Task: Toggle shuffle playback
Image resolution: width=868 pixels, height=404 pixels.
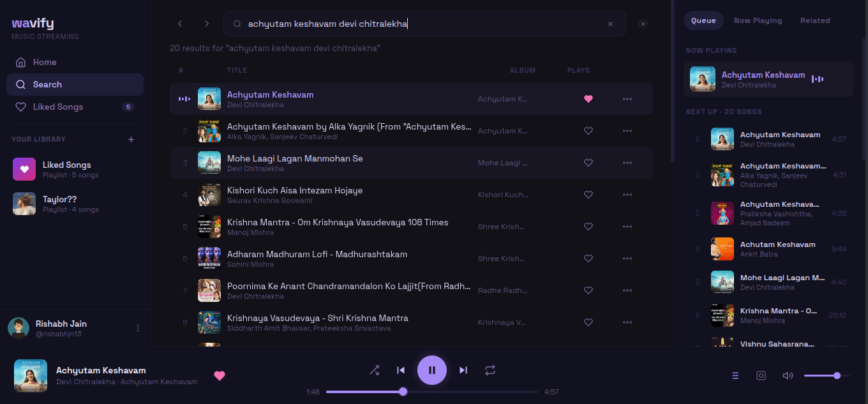Action: pyautogui.click(x=374, y=370)
